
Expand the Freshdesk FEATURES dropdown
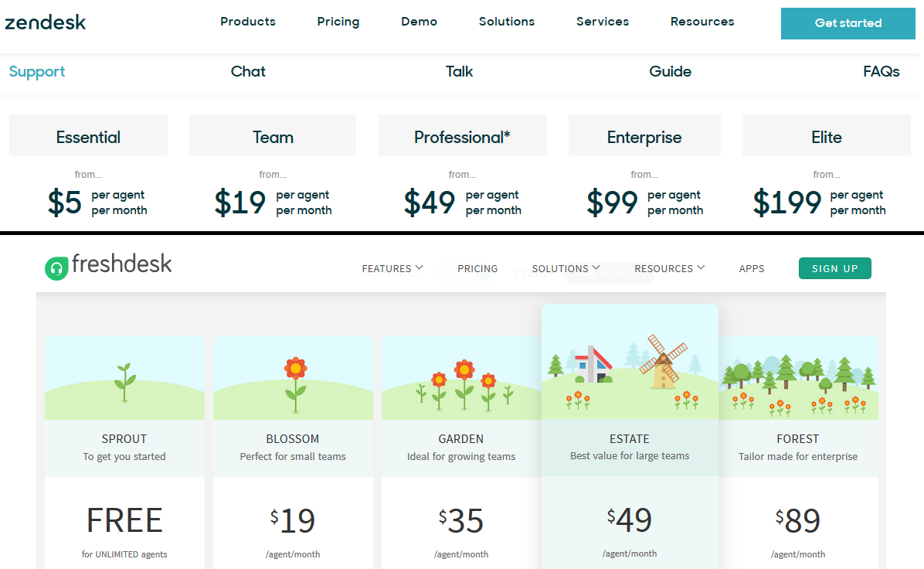click(392, 269)
